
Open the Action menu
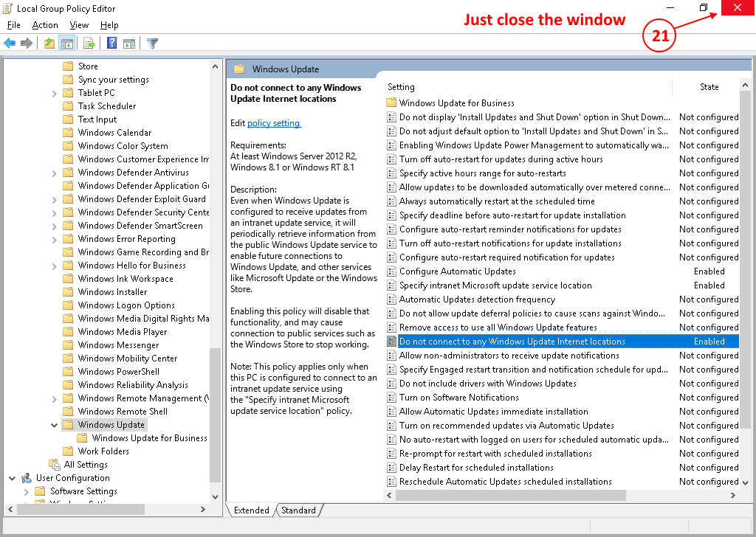click(45, 25)
